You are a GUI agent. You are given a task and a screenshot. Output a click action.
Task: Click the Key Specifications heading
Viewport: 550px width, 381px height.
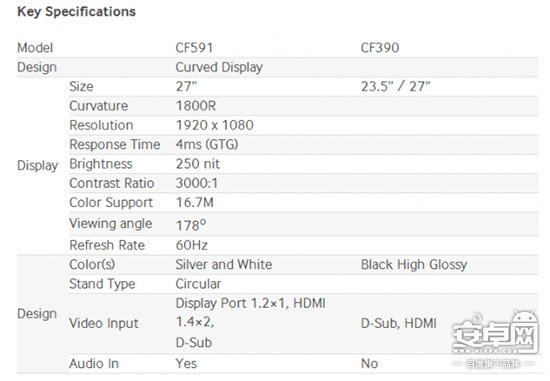(x=76, y=12)
